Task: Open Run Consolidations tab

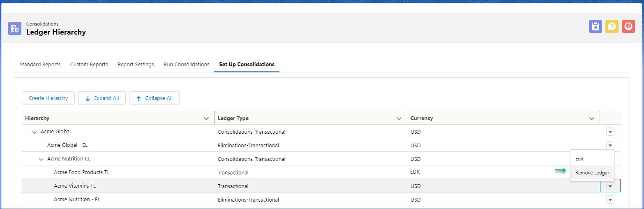Action: [x=187, y=65]
